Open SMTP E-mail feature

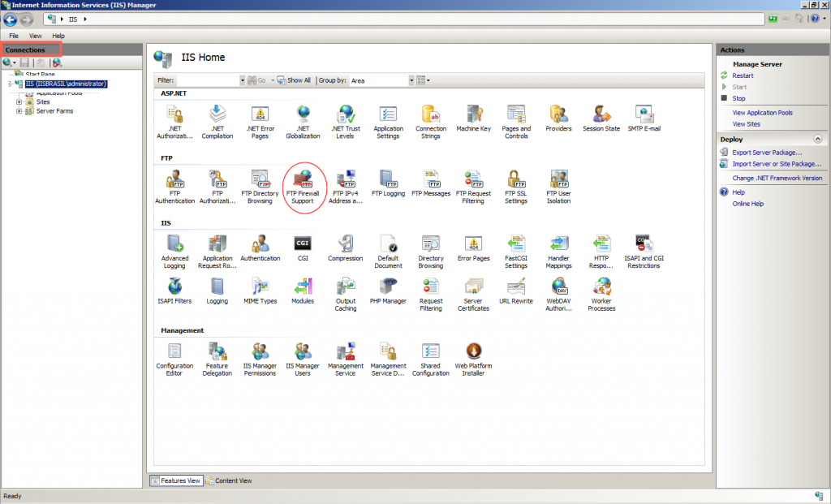click(x=644, y=118)
